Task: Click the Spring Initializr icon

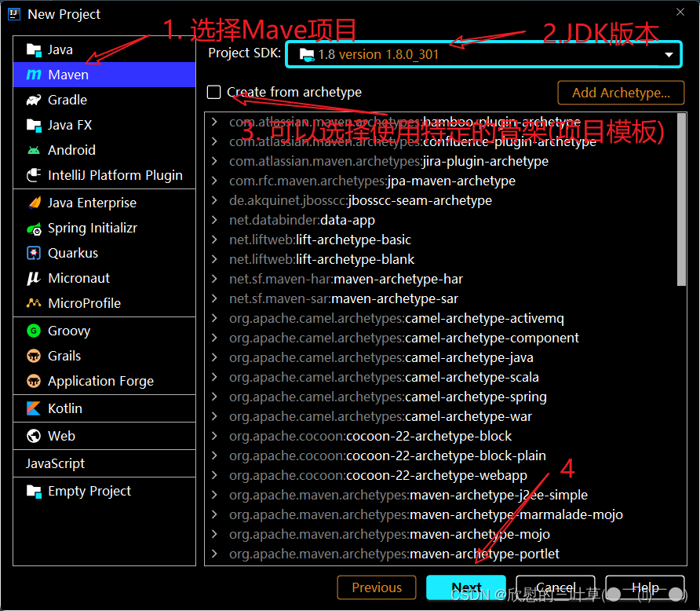Action: pos(34,229)
